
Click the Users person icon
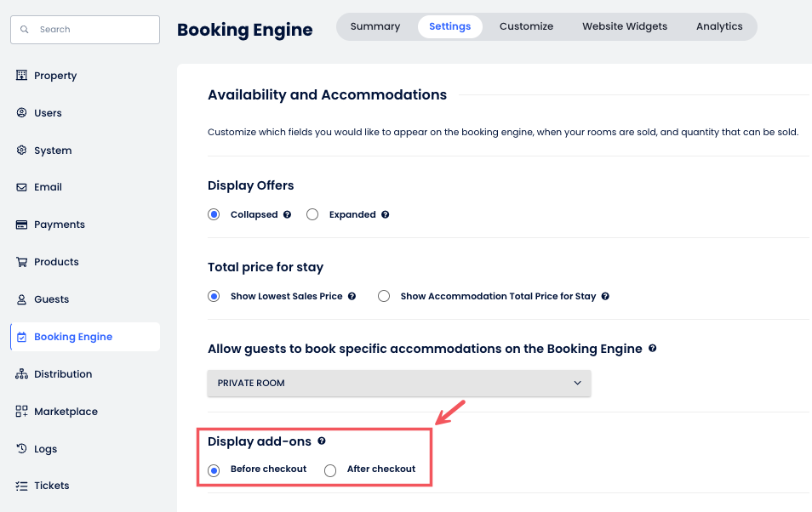[x=22, y=113]
